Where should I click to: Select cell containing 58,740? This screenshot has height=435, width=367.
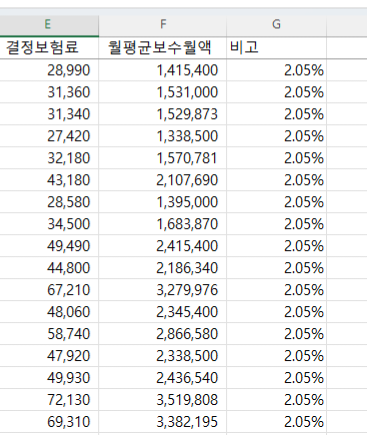pyautogui.click(x=49, y=334)
